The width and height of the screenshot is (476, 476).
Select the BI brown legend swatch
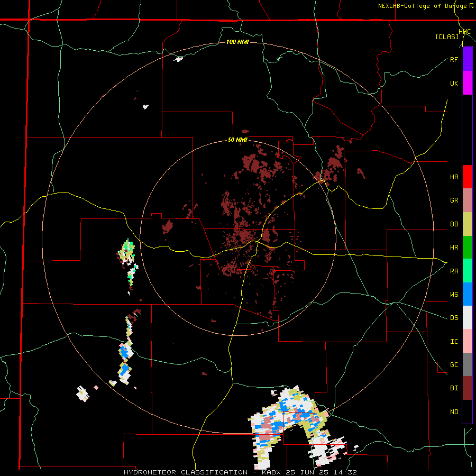coord(467,388)
